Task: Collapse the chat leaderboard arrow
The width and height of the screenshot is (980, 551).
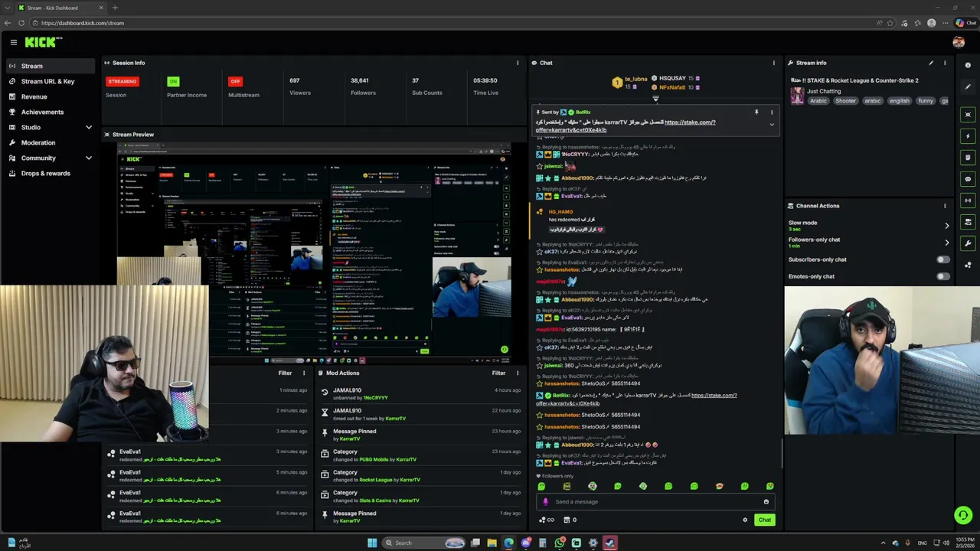Action: coord(655,98)
